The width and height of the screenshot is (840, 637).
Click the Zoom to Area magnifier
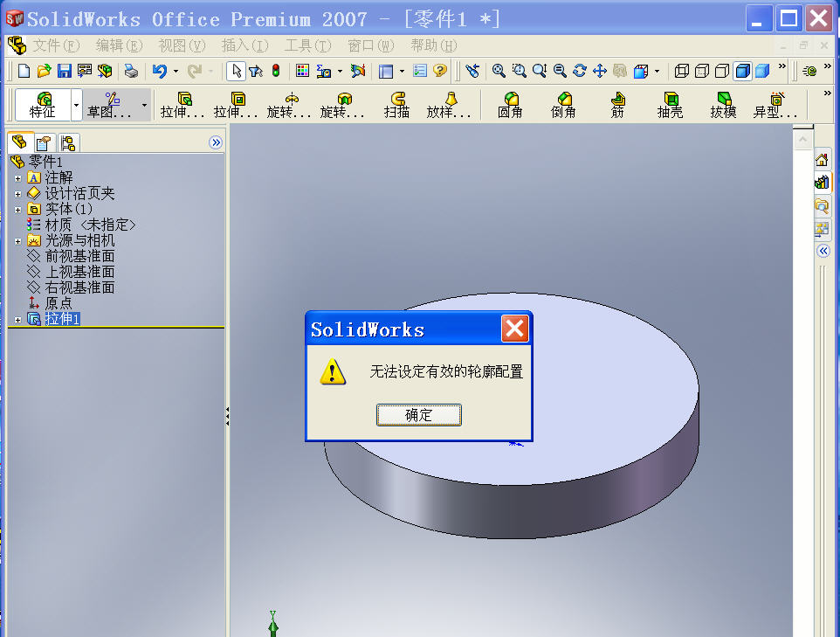click(x=520, y=71)
